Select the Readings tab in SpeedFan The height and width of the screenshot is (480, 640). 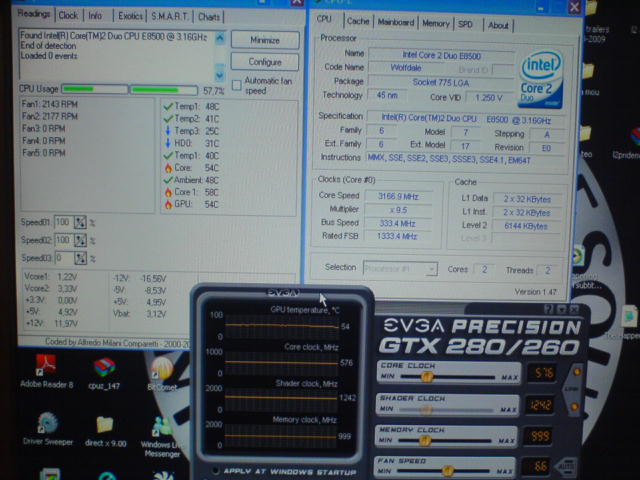34,14
